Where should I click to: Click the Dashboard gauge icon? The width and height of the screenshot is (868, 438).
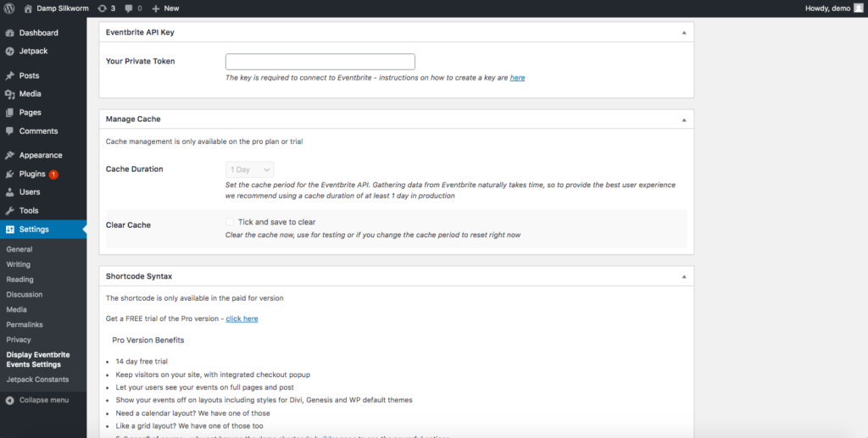9,33
